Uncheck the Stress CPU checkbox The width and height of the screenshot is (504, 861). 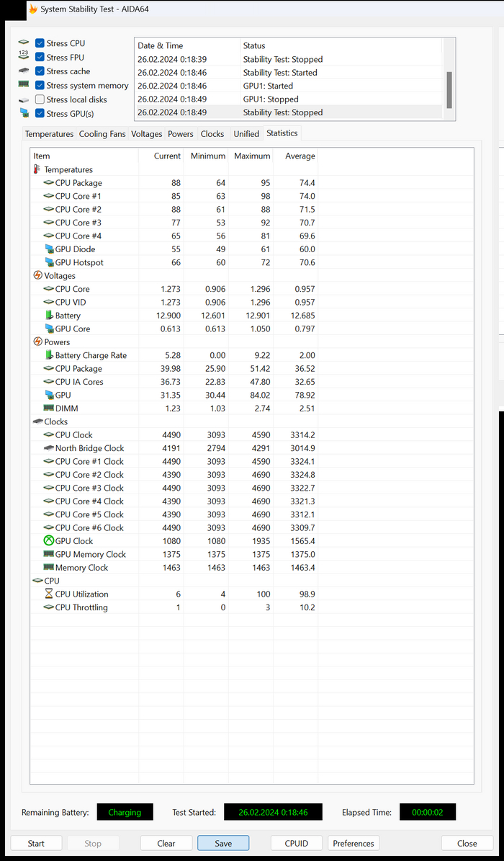pos(40,43)
